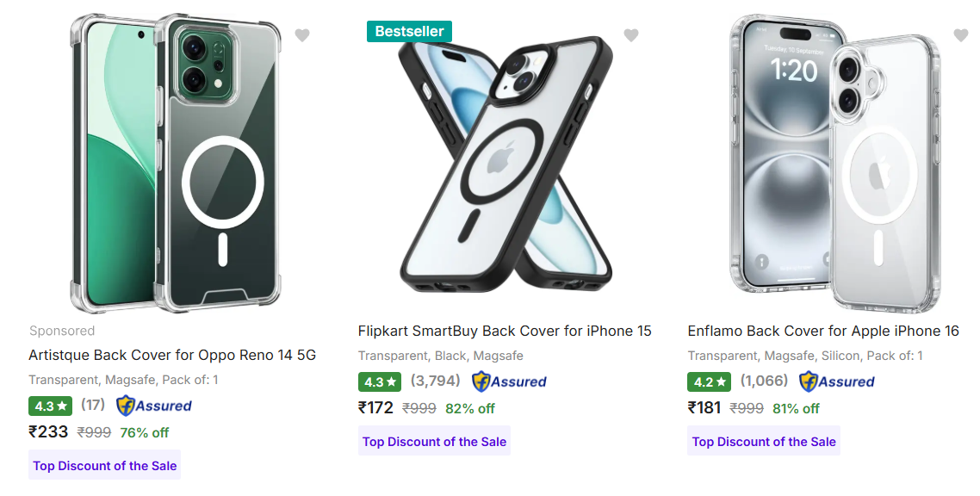Click Assured badge on Enflamo cover

[837, 381]
